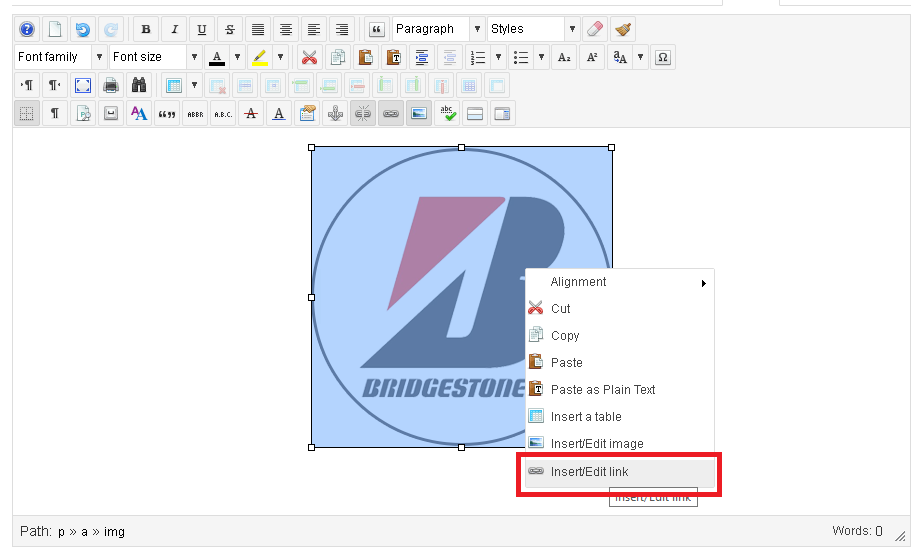The height and width of the screenshot is (551, 921).
Task: Toggle the visual guidelines grid button
Action: [26, 113]
